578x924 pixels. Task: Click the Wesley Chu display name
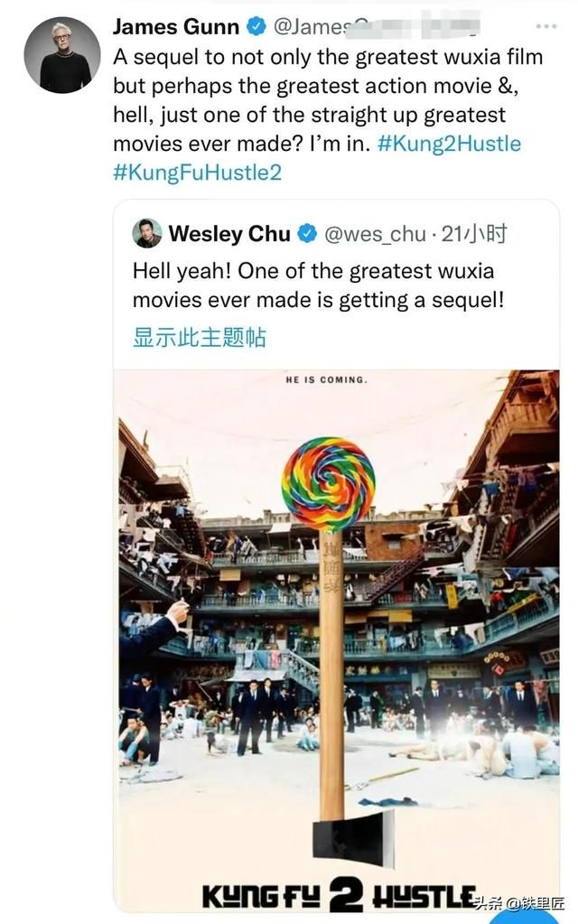tap(229, 234)
